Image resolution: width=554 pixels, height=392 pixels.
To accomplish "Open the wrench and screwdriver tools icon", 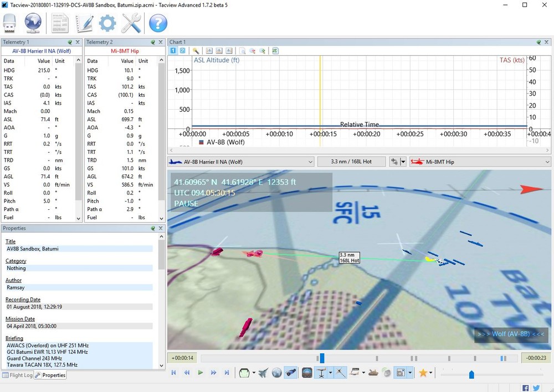I will (131, 23).
